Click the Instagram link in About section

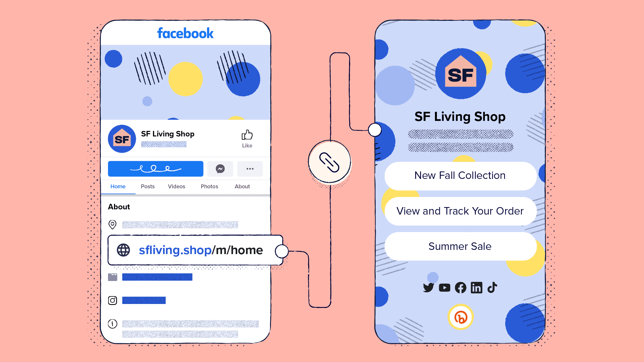144,300
